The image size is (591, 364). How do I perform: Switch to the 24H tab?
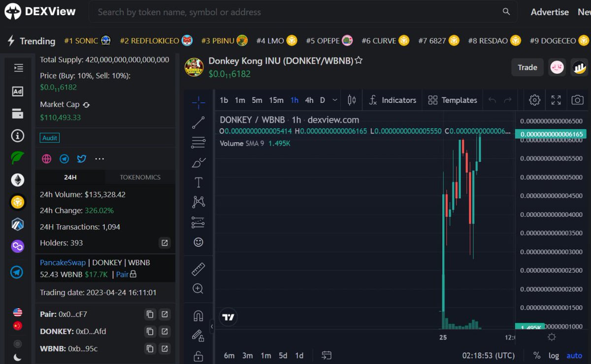[70, 177]
